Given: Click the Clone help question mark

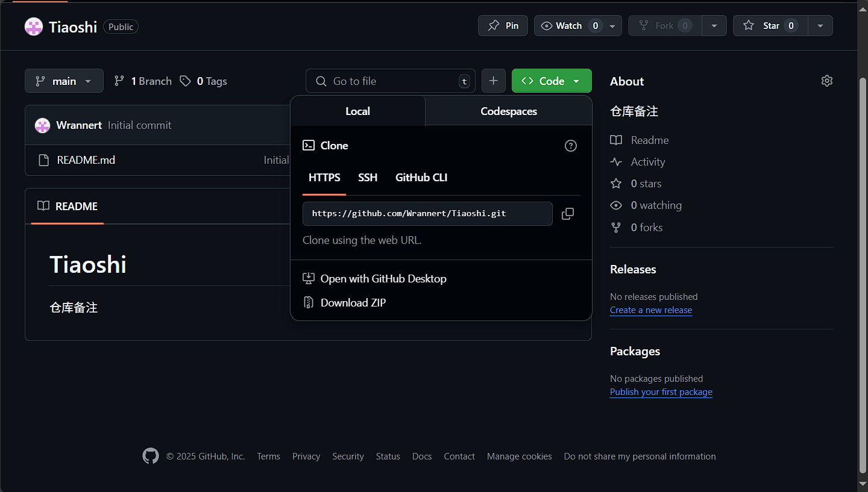Looking at the screenshot, I should tap(570, 145).
